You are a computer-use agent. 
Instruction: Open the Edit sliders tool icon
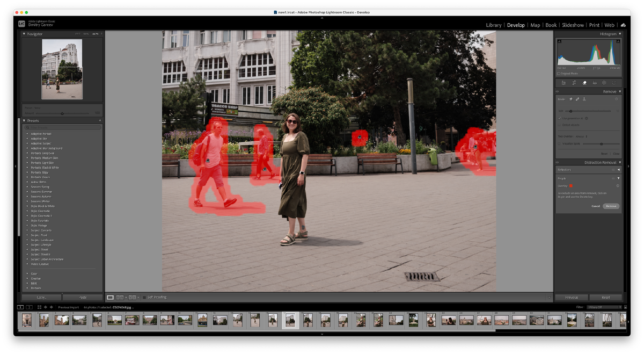[x=563, y=83]
